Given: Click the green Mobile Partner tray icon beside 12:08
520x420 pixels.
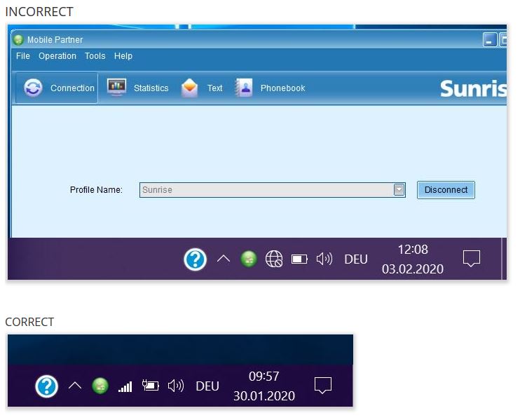Looking at the screenshot, I should (x=249, y=259).
